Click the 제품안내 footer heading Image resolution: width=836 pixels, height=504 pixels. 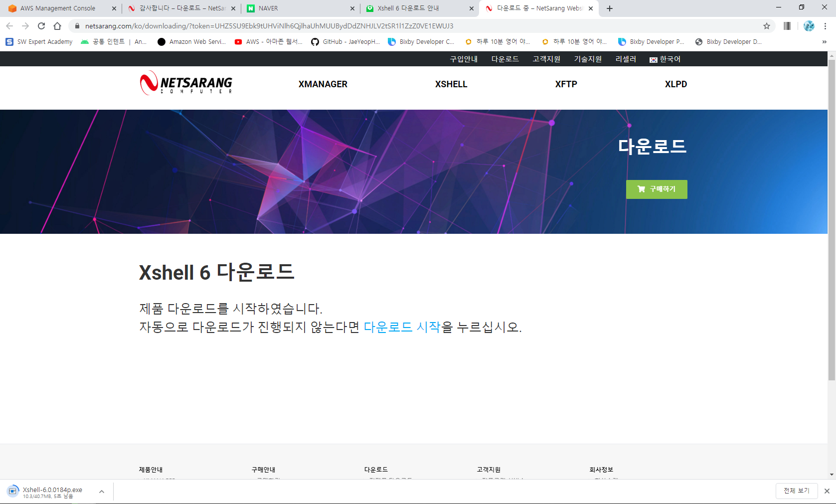click(151, 470)
